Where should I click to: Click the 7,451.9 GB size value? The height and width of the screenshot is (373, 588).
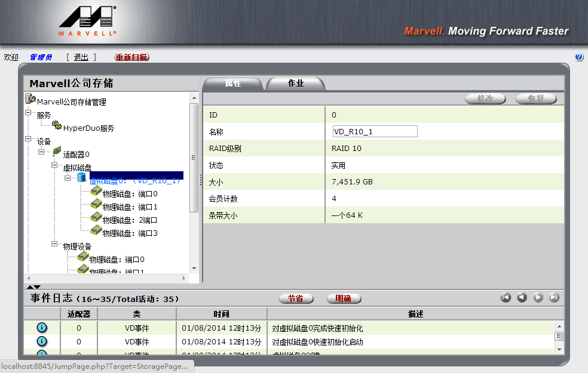click(x=352, y=181)
